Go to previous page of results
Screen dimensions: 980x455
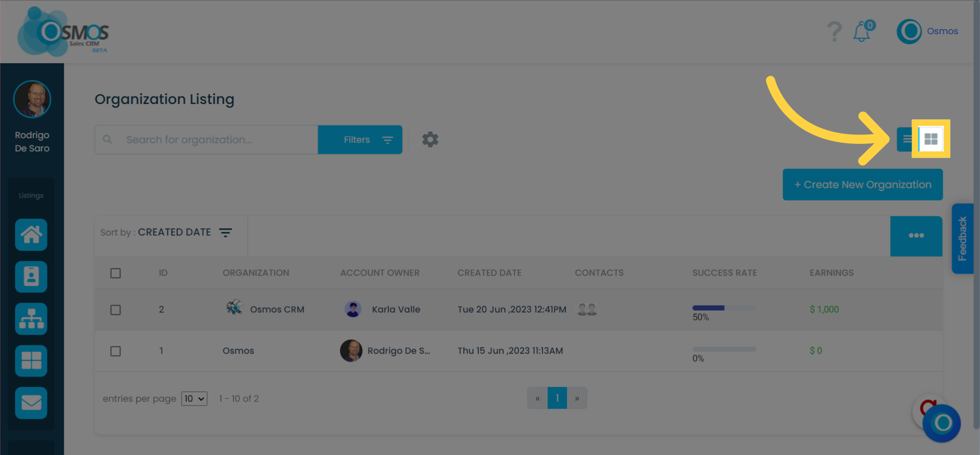537,398
